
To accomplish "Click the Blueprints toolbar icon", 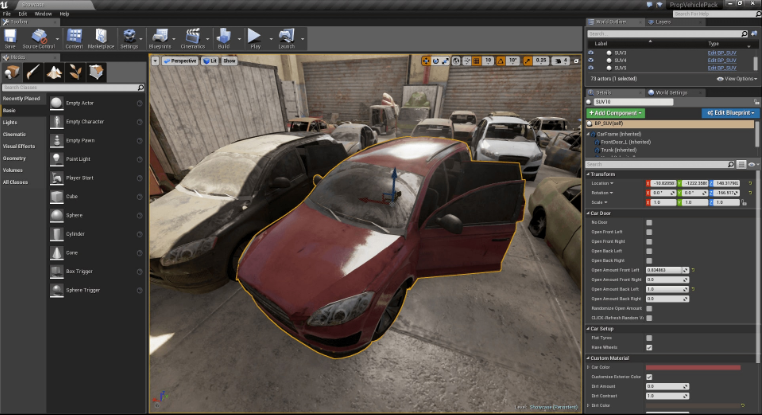I will coord(160,36).
